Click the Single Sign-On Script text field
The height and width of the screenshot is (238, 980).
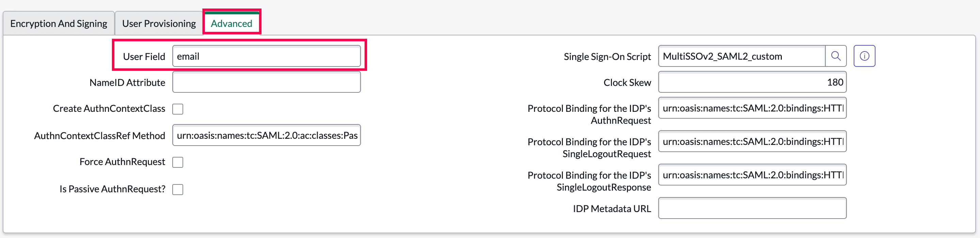pyautogui.click(x=741, y=56)
